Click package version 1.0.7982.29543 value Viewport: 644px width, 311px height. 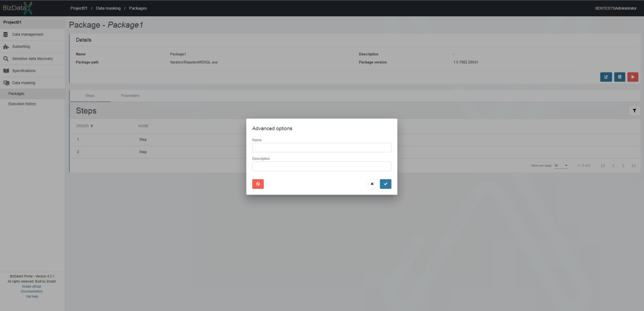click(x=466, y=62)
